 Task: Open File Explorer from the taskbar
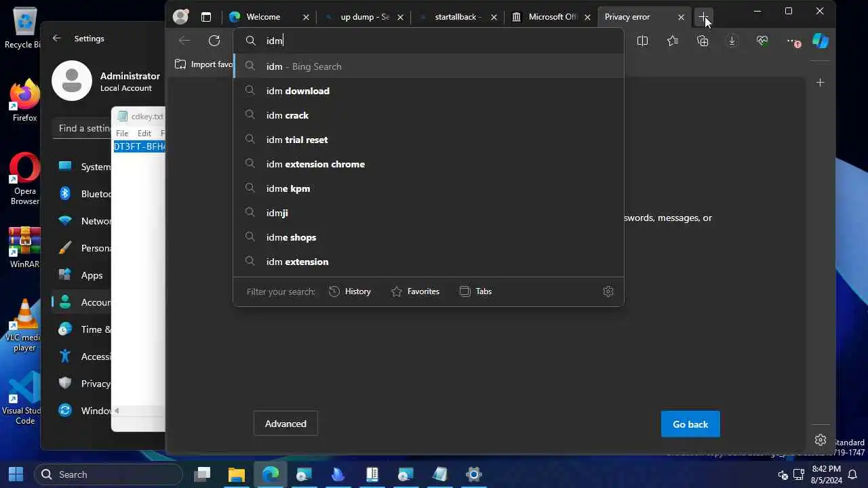pyautogui.click(x=236, y=474)
